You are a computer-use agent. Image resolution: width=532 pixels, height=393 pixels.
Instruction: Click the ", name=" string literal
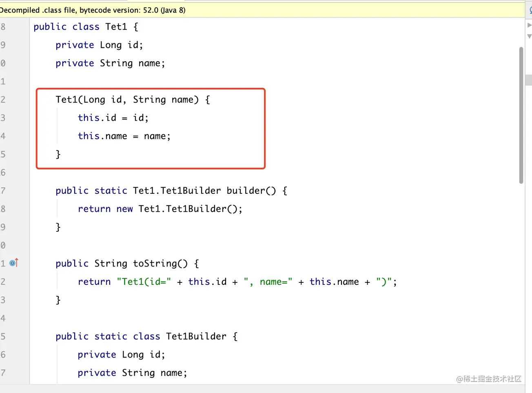pos(268,282)
